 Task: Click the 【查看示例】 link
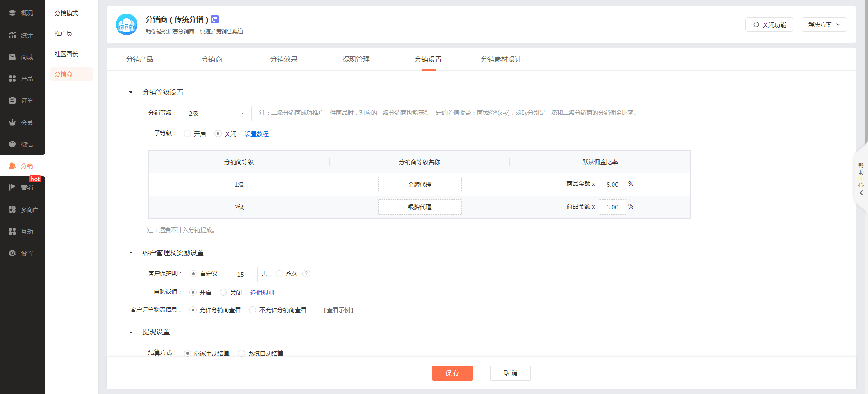339,310
